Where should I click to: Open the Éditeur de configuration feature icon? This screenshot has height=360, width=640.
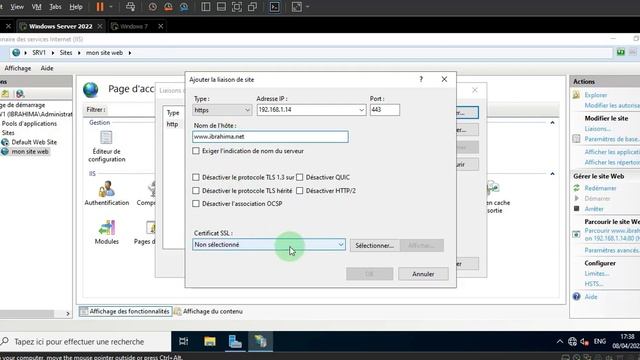[107, 138]
